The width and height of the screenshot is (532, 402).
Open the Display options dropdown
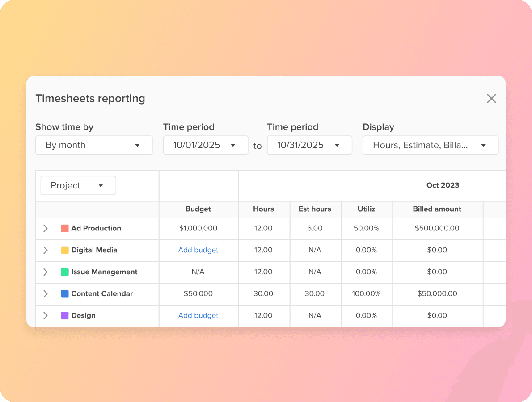click(431, 145)
